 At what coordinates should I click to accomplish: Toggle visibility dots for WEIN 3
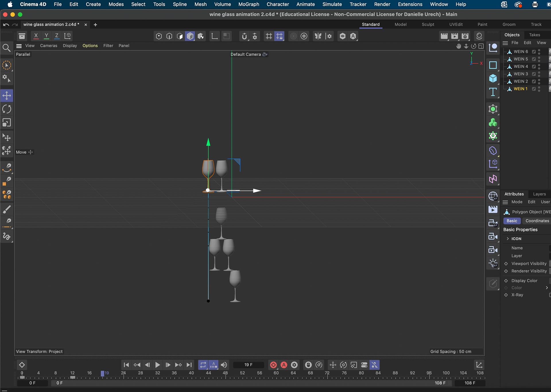(x=539, y=74)
